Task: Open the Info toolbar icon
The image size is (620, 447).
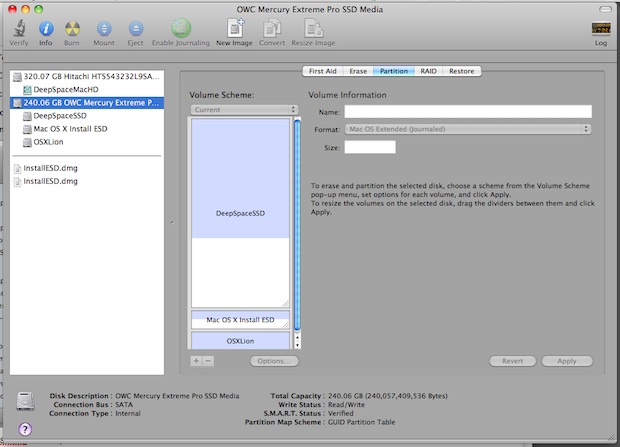Action: pos(46,29)
